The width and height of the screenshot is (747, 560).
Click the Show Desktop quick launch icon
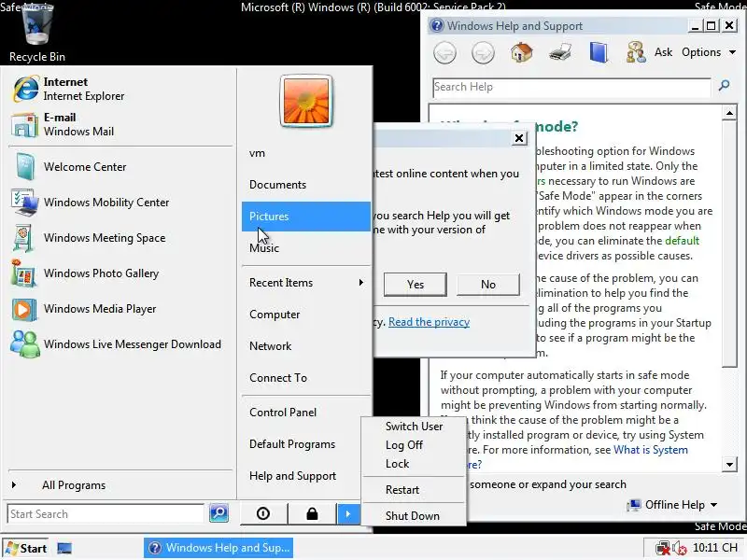tap(64, 549)
